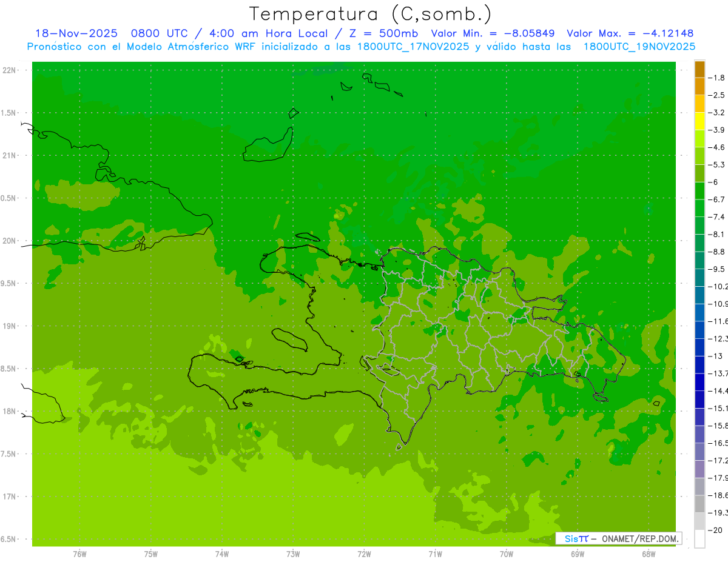Viewport: 728px width, 562px height.
Task: Click the '-6.7' color bar label
Action: [x=717, y=199]
